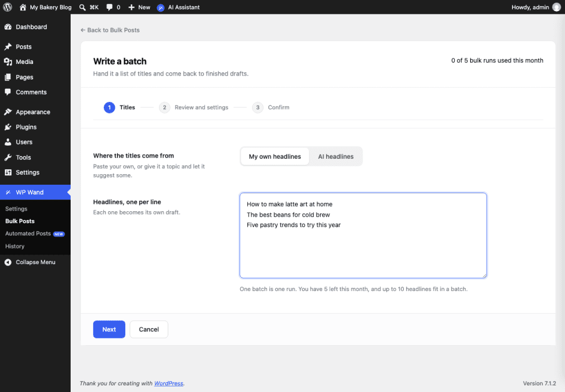Click the Cancel button
This screenshot has width=565, height=392.
tap(149, 329)
